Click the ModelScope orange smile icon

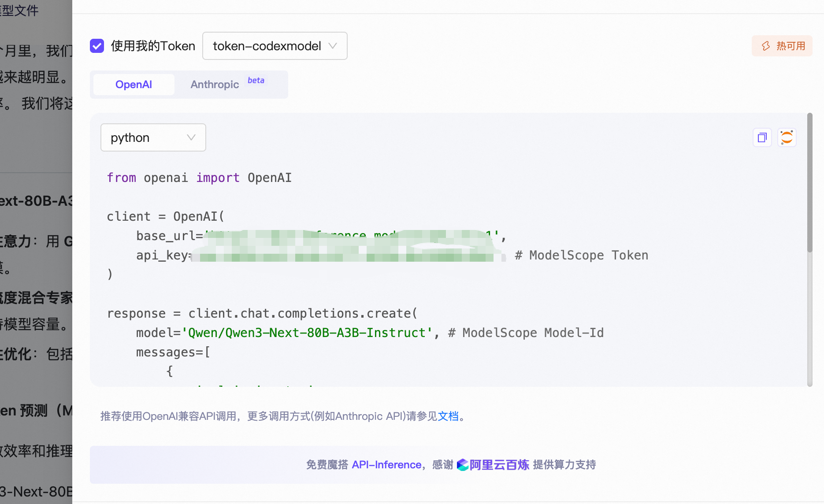(787, 137)
